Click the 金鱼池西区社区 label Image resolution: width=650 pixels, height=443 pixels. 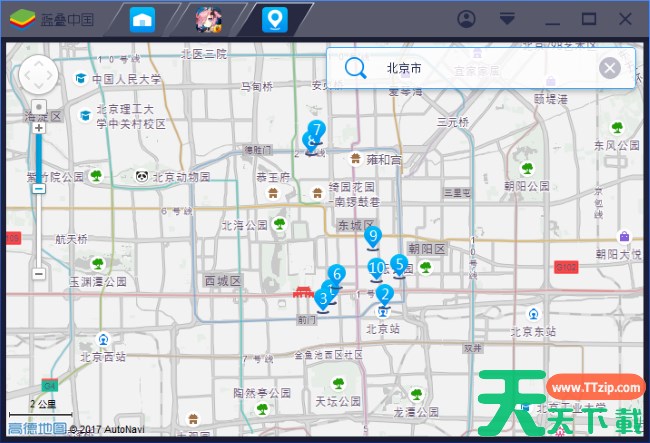click(x=328, y=355)
